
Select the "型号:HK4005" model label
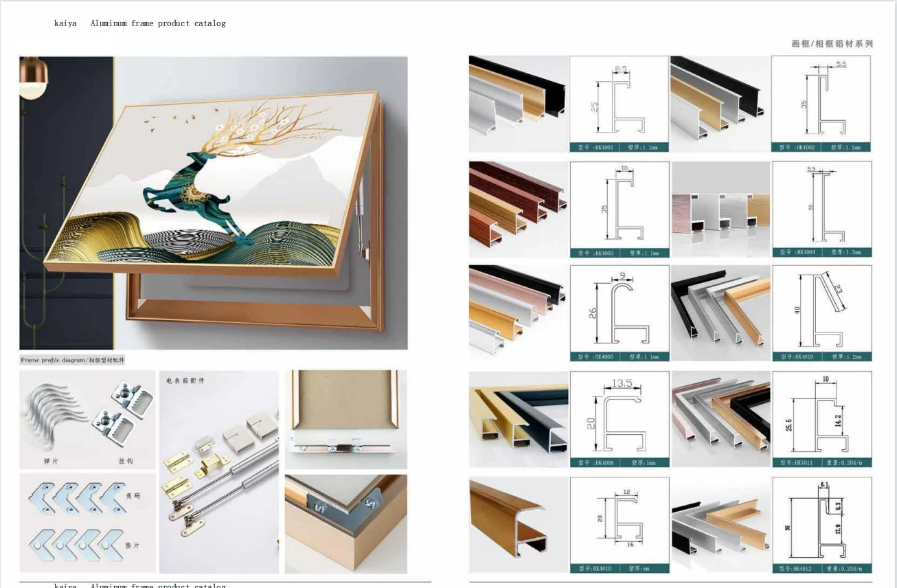pos(596,357)
